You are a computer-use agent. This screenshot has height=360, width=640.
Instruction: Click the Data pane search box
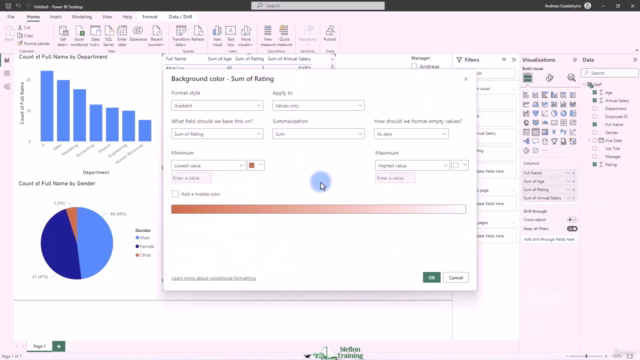point(610,73)
